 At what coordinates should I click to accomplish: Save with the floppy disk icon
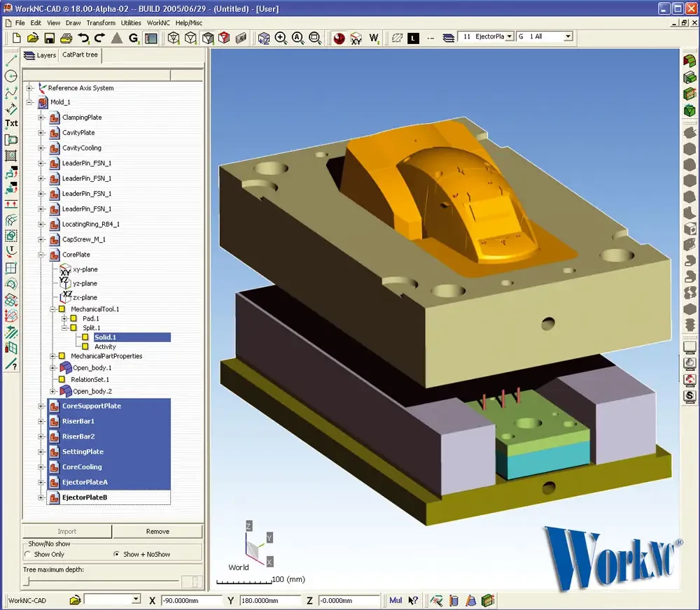pos(49,38)
